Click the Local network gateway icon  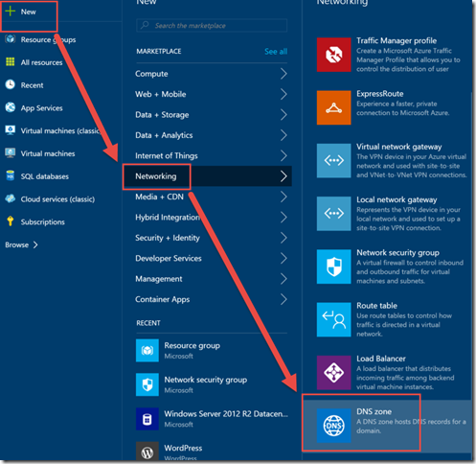coord(333,214)
